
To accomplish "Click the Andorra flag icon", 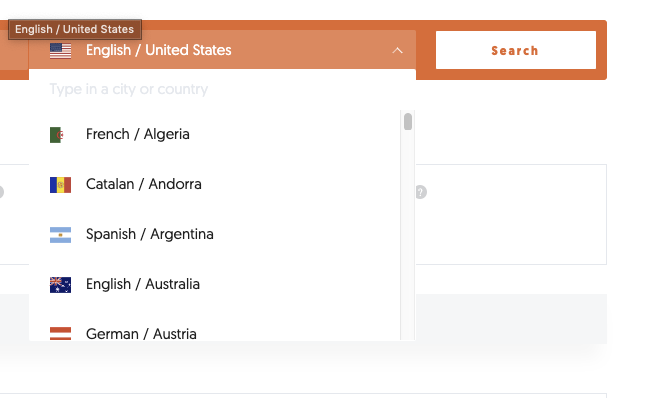I will pyautogui.click(x=60, y=185).
